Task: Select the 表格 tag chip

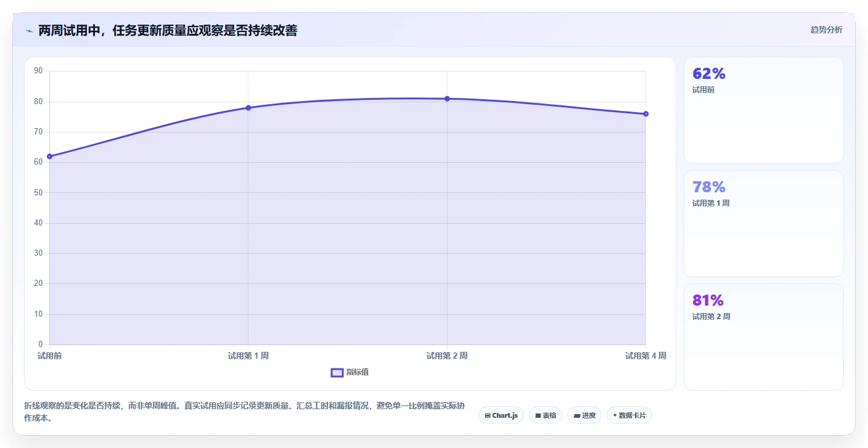Action: (x=546, y=415)
